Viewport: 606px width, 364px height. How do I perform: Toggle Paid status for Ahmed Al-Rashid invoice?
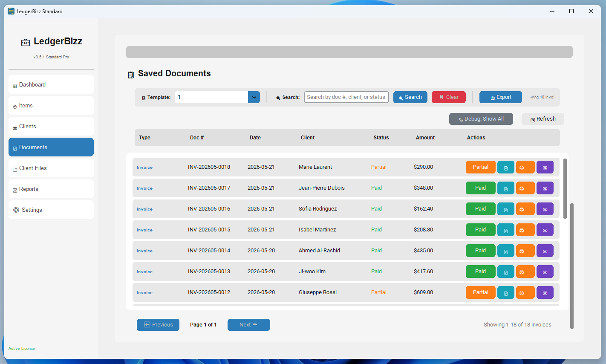(481, 251)
